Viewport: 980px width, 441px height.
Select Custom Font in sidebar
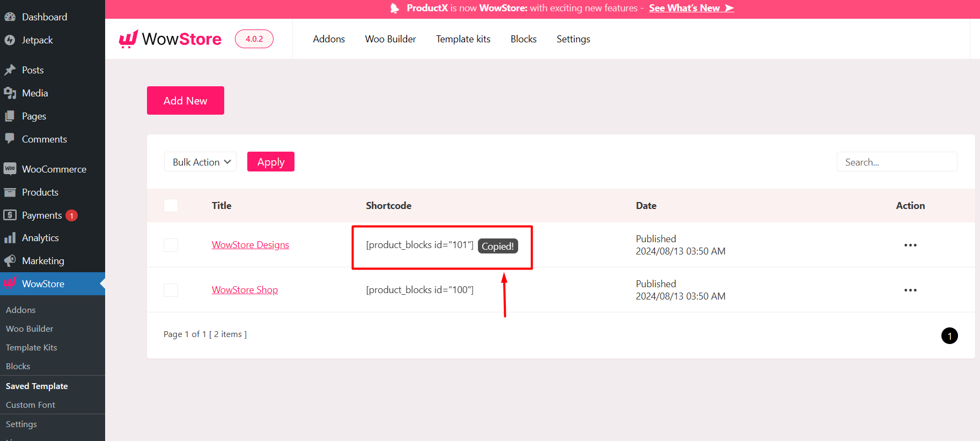(x=31, y=405)
